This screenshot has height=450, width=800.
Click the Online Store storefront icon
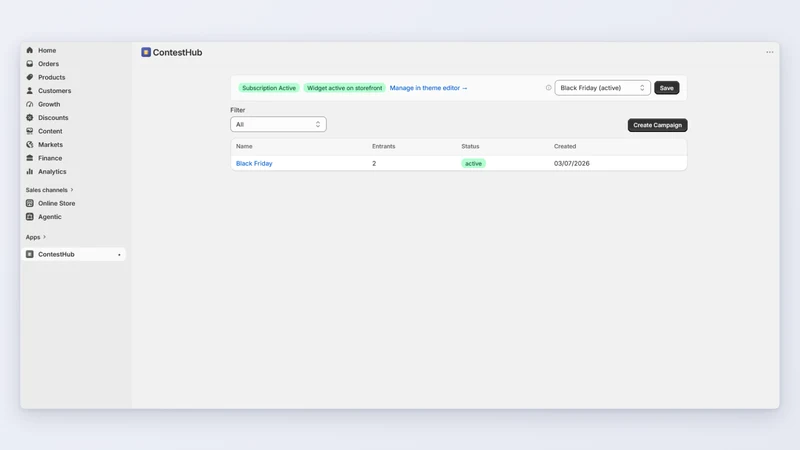click(30, 203)
